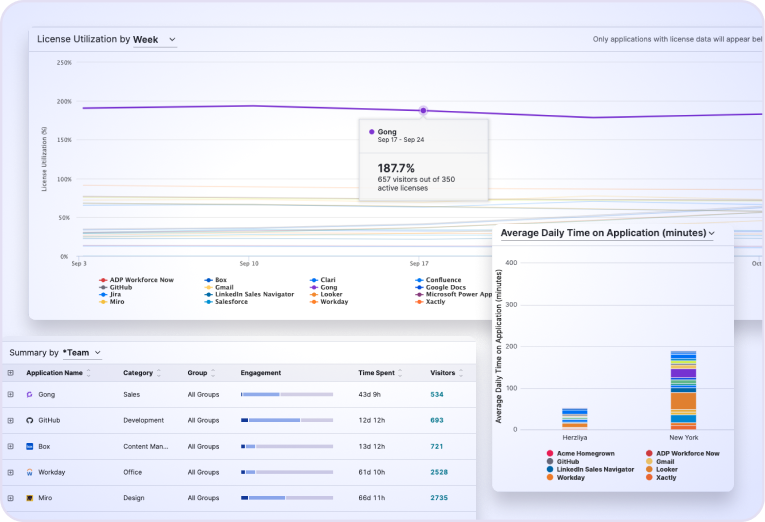Toggle Workday in bar chart legend
This screenshot has height=522, width=765.
[566, 478]
